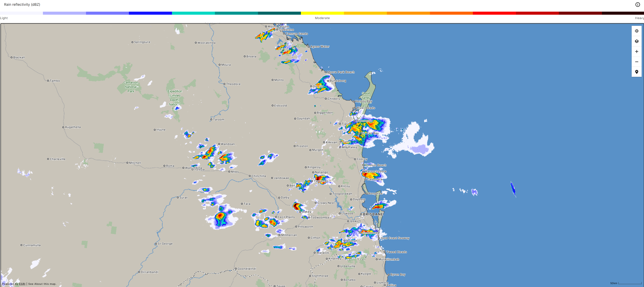The height and width of the screenshot is (287, 644).
Task: Open the legend info icon
Action: pyautogui.click(x=638, y=5)
